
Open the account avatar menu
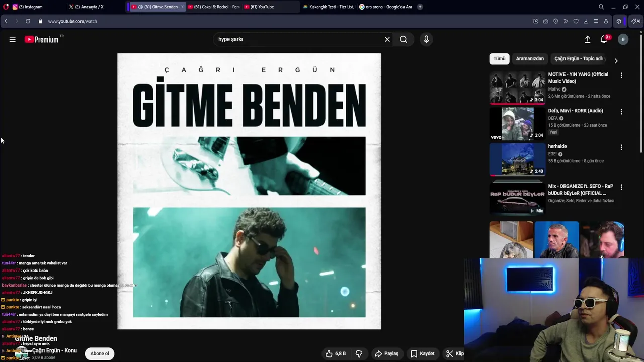point(623,39)
